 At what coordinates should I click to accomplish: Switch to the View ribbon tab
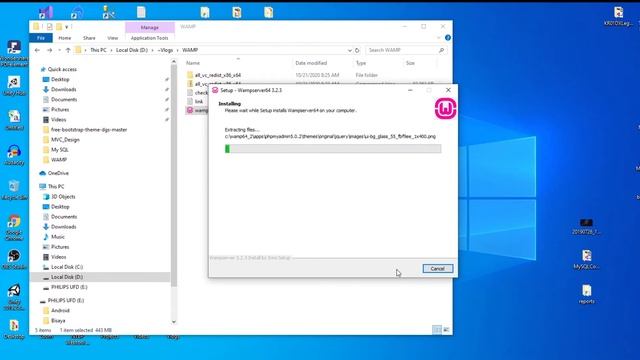point(113,38)
